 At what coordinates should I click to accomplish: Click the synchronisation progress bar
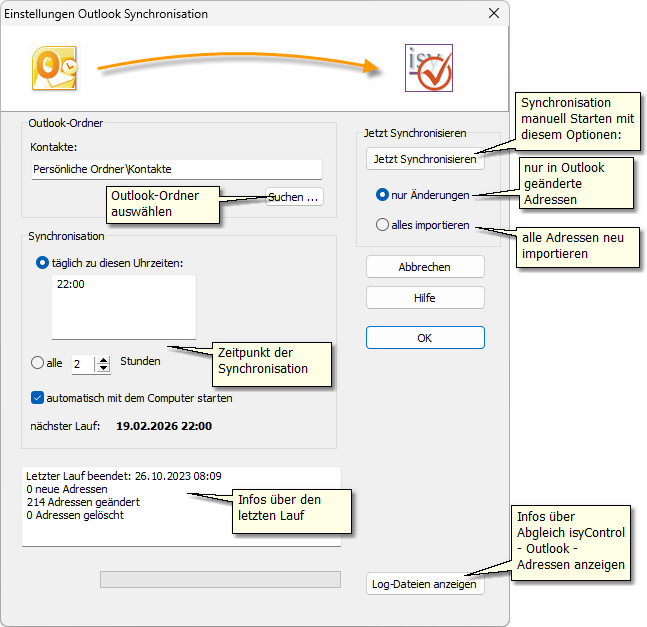point(220,579)
